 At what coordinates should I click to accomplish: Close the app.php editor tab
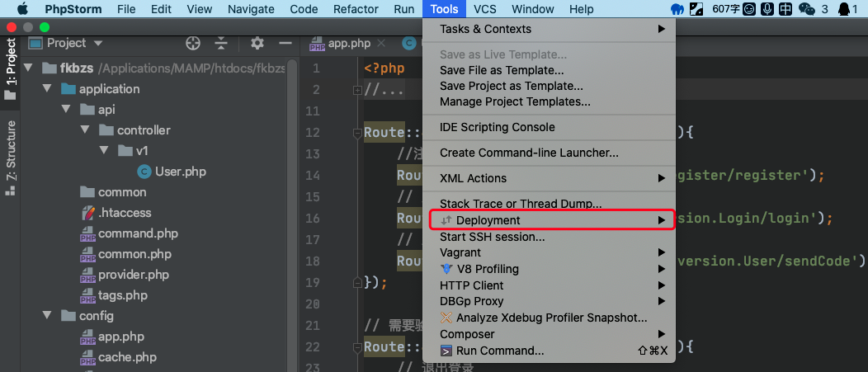pyautogui.click(x=380, y=43)
